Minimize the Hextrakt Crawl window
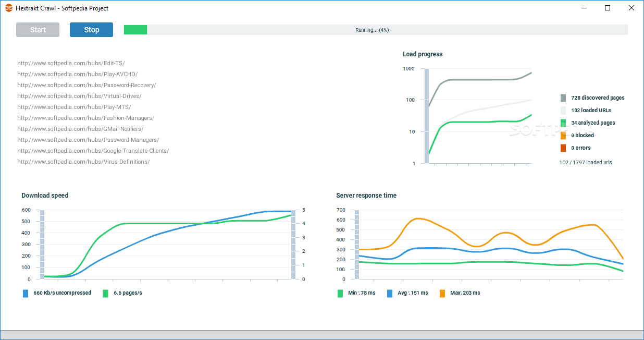644x340 pixels. 583,8
